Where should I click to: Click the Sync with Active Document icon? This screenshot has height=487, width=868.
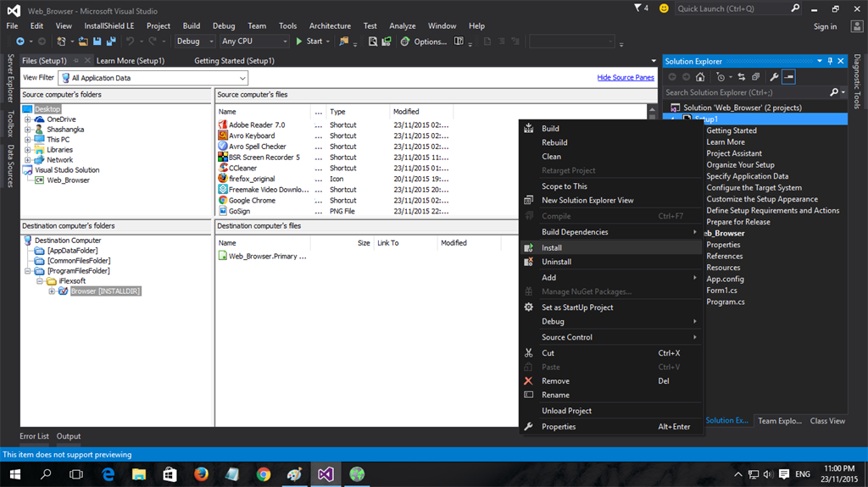742,77
